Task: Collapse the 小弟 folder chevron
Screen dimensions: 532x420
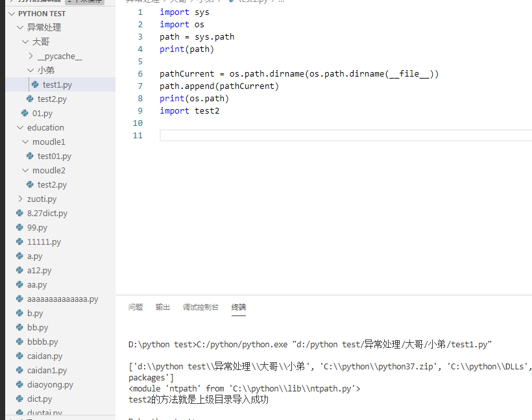Action: pyautogui.click(x=31, y=70)
